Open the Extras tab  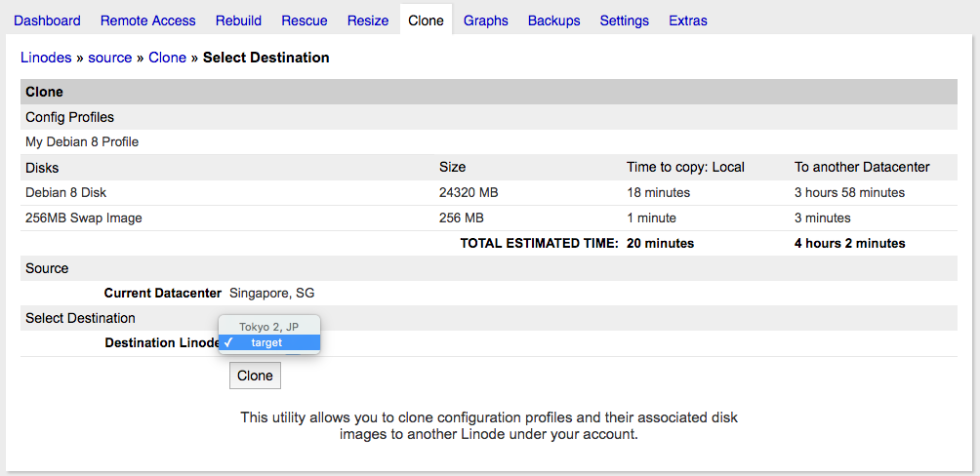688,20
